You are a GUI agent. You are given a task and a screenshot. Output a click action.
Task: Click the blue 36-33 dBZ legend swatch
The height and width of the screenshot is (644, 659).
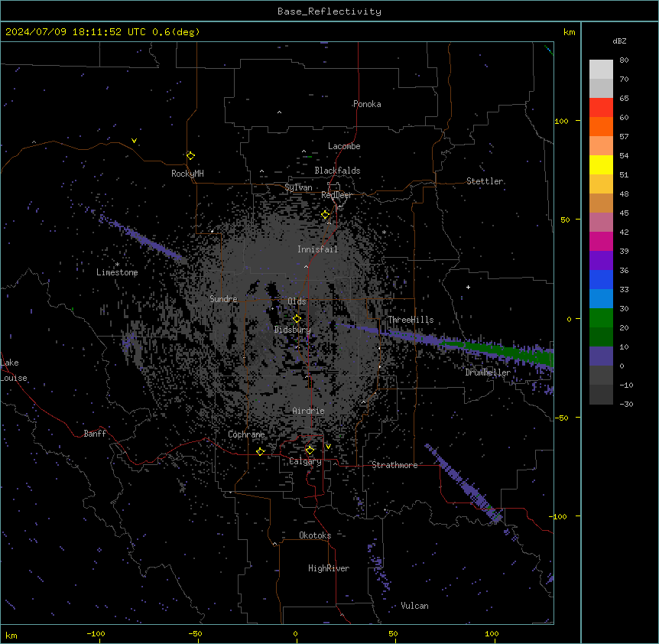click(x=601, y=279)
